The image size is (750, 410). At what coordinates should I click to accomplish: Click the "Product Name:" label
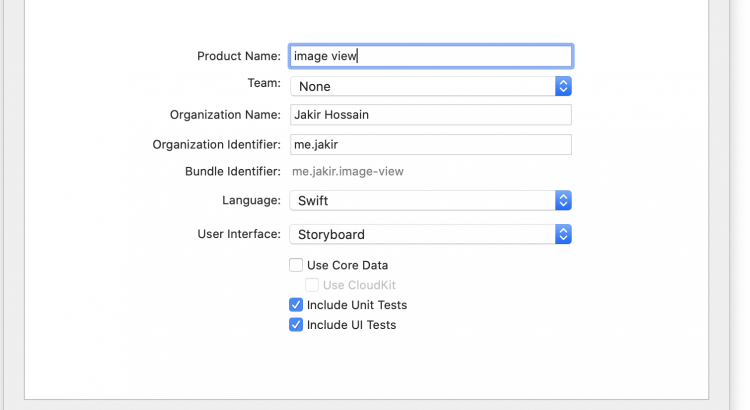pos(239,56)
